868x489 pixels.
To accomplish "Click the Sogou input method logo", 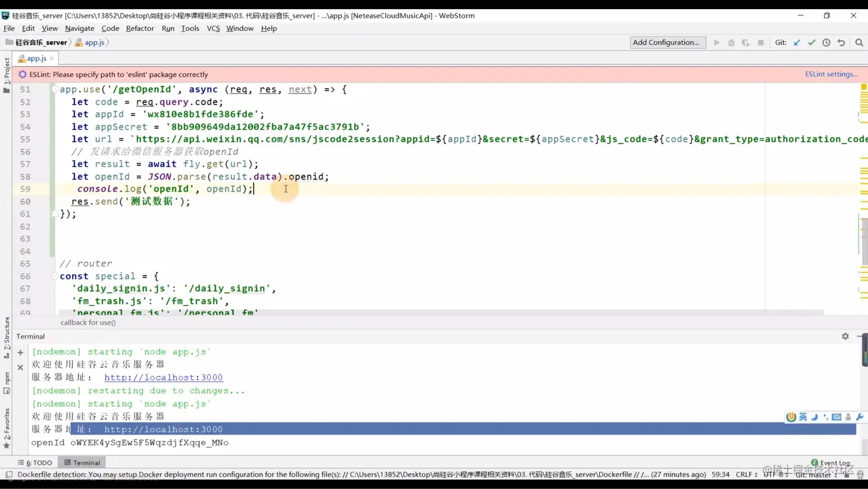I will [791, 417].
